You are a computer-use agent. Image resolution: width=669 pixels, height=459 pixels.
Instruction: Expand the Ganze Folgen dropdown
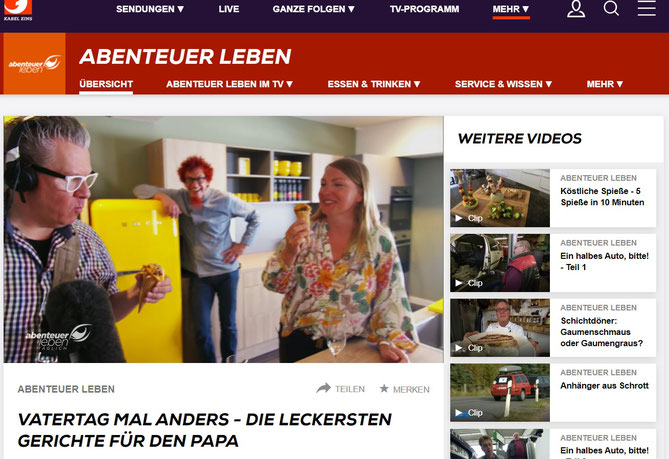click(x=314, y=9)
